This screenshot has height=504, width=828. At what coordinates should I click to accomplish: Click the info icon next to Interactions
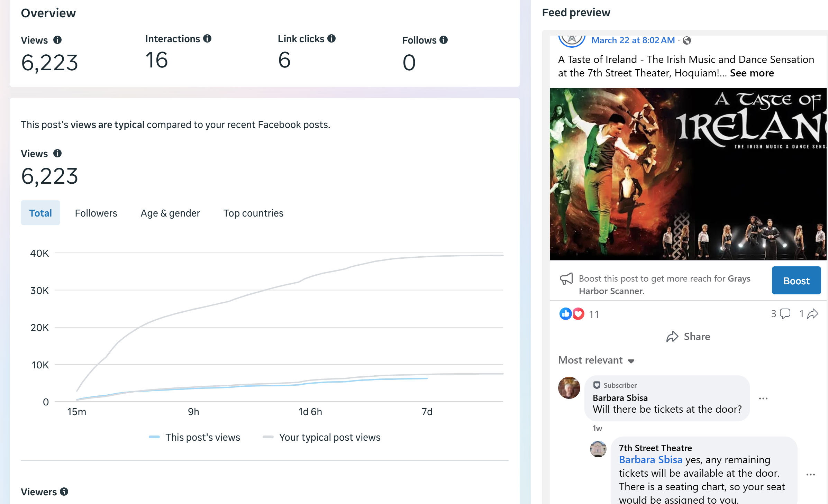[x=207, y=39]
